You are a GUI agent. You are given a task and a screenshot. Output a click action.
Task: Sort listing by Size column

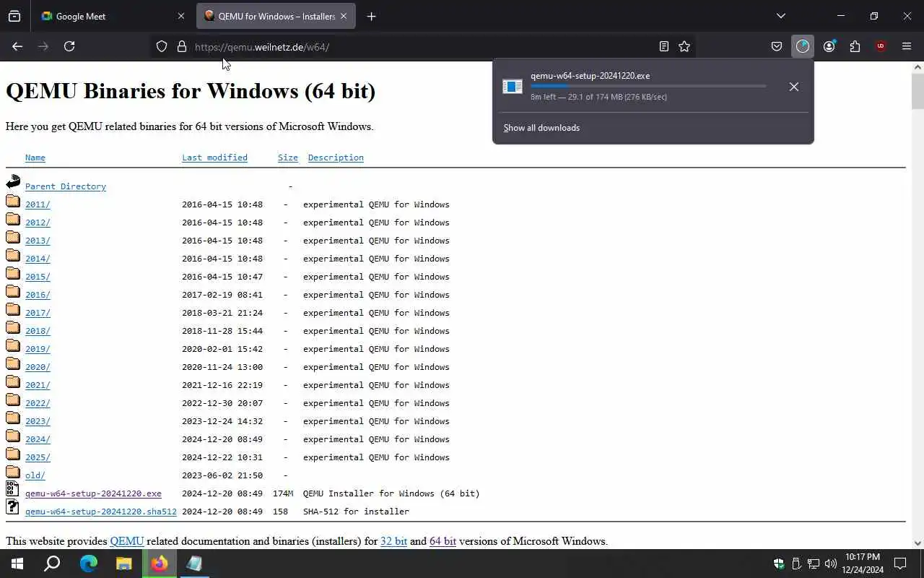click(x=288, y=158)
